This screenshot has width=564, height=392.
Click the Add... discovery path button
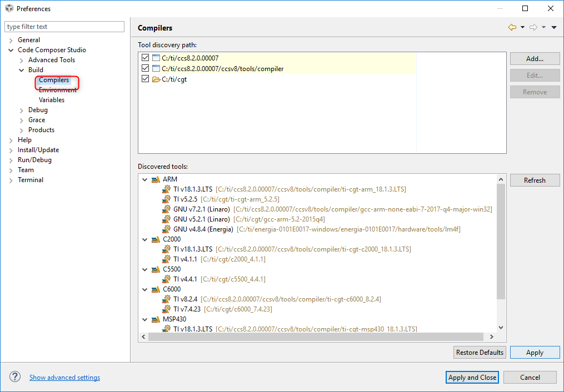pyautogui.click(x=535, y=58)
